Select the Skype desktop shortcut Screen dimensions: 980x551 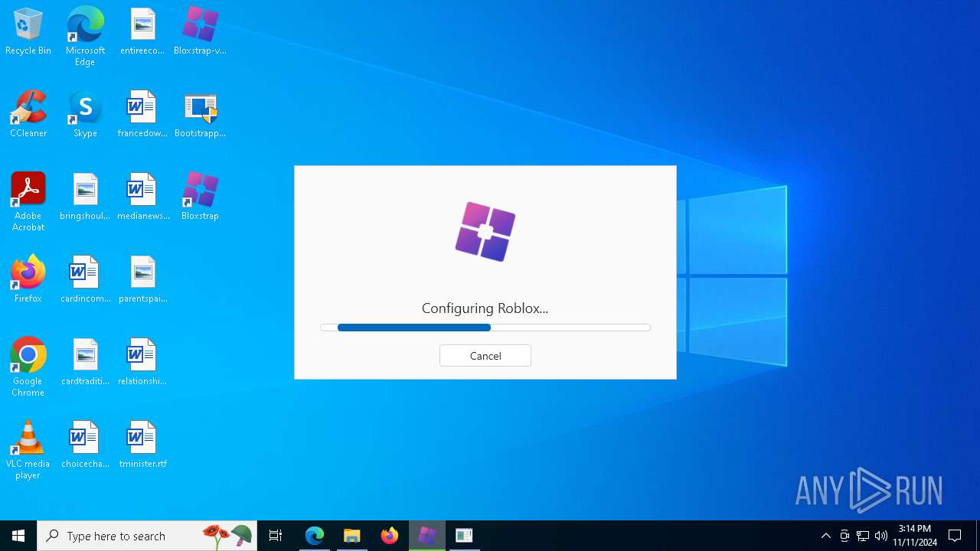click(x=85, y=114)
